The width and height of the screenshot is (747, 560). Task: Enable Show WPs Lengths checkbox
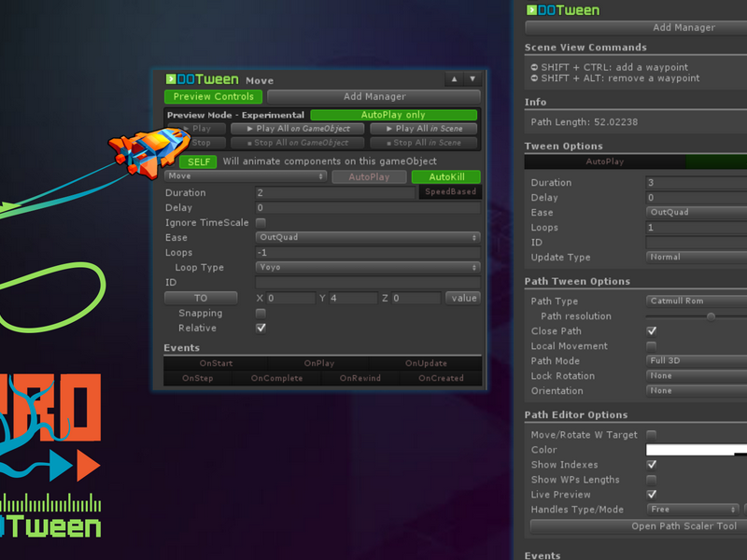[651, 480]
